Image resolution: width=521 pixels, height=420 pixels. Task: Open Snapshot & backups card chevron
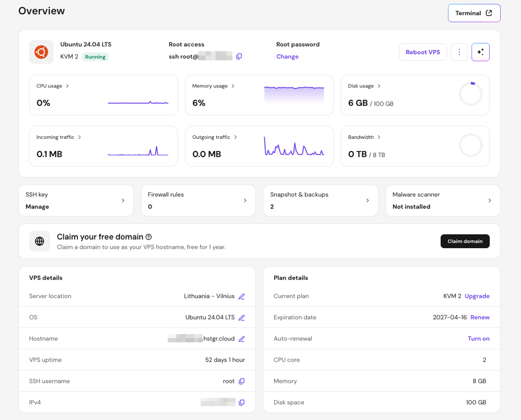pos(367,200)
